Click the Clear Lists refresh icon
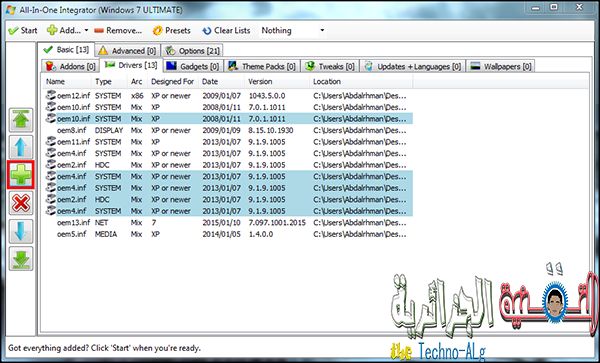The height and width of the screenshot is (363, 600). [207, 31]
